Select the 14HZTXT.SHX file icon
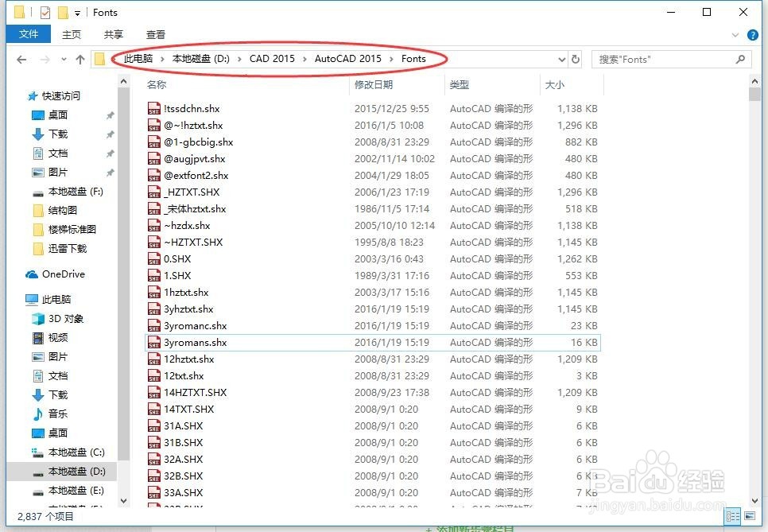Viewport: 768px width, 532px height. pyautogui.click(x=154, y=392)
